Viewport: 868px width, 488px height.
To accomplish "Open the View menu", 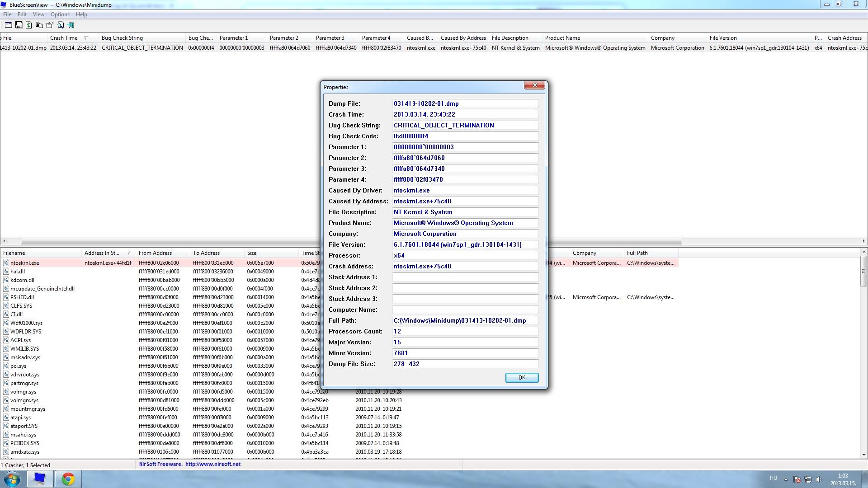I will [x=38, y=14].
